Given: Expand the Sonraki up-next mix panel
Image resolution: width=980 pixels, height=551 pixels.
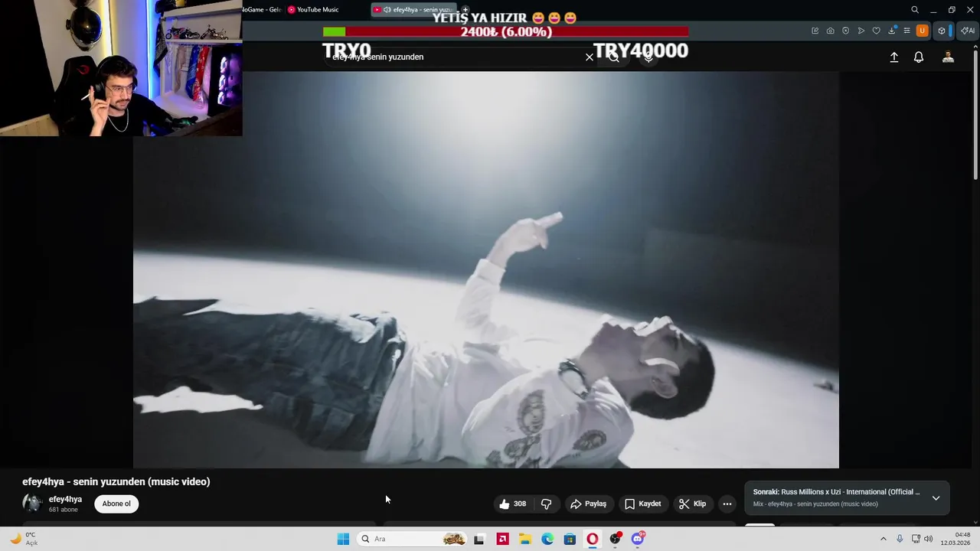Looking at the screenshot, I should click(936, 498).
